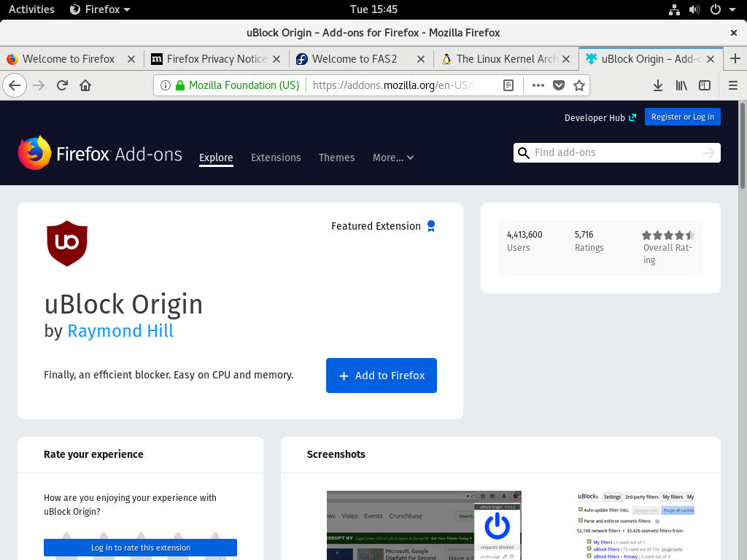Open the uBlock settings screenshot thumbnail
This screenshot has width=747, height=560.
coord(636,525)
